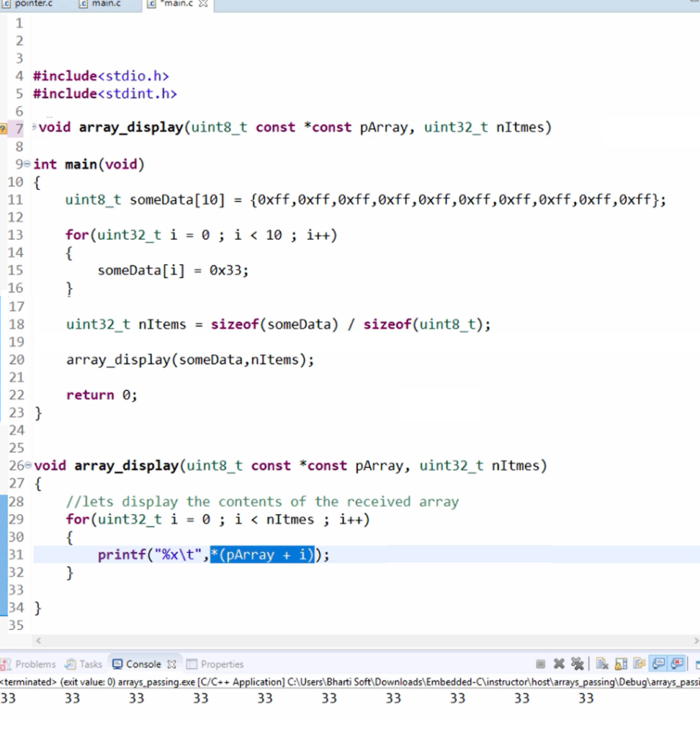Remove all terminated launches double-X icon

pyautogui.click(x=577, y=664)
